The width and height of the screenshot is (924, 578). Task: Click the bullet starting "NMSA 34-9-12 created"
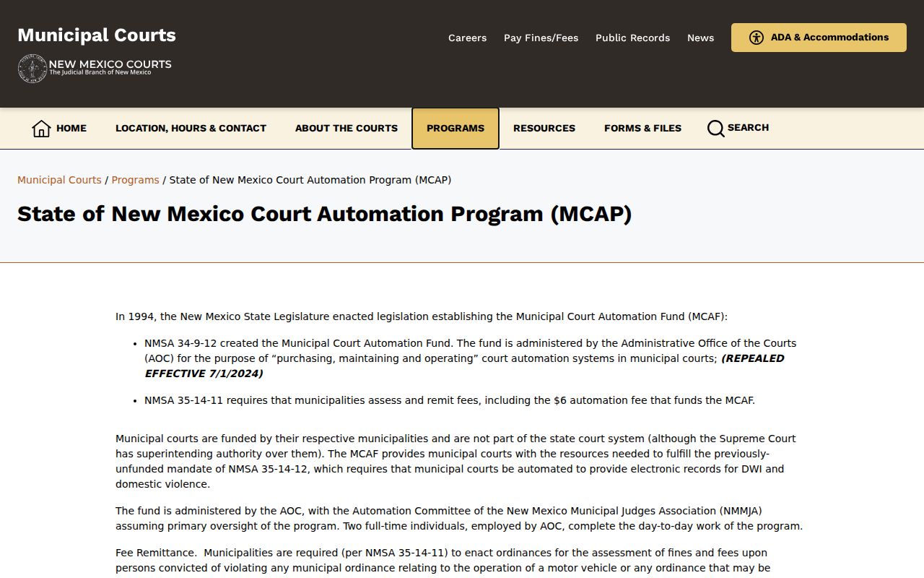(471, 358)
